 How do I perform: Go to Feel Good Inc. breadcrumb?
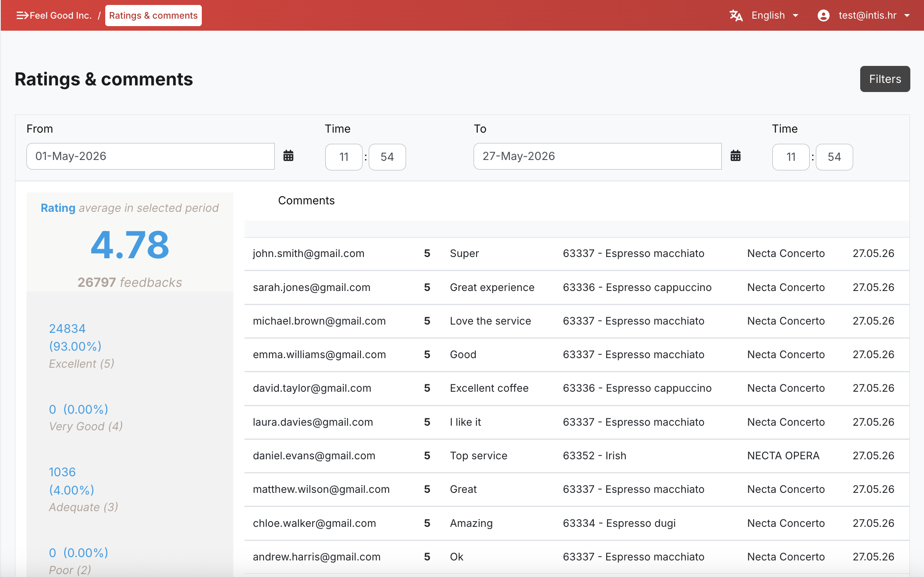60,15
